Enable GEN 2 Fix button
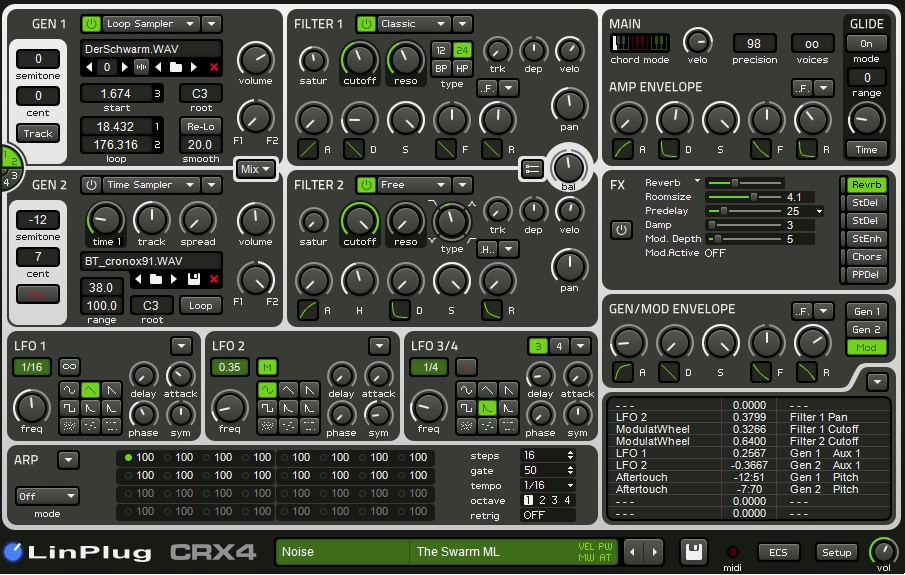The image size is (905, 575). (38, 294)
